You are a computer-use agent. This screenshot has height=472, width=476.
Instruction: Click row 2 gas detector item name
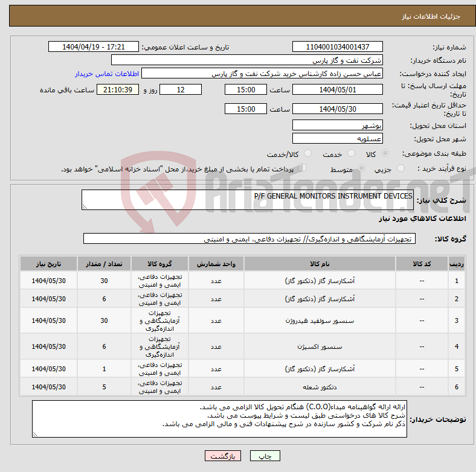point(320,299)
